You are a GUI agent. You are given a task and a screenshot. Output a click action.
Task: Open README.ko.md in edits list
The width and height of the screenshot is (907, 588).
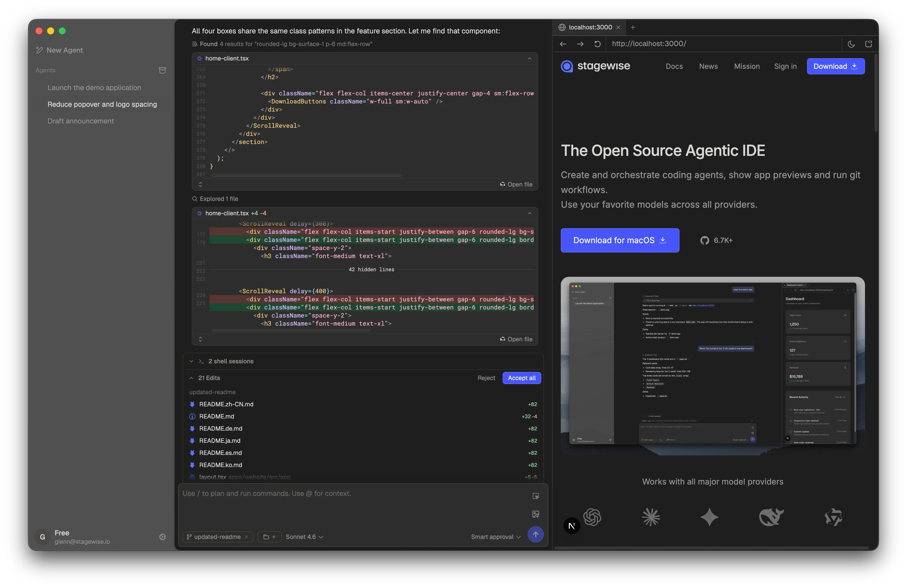pos(363,465)
